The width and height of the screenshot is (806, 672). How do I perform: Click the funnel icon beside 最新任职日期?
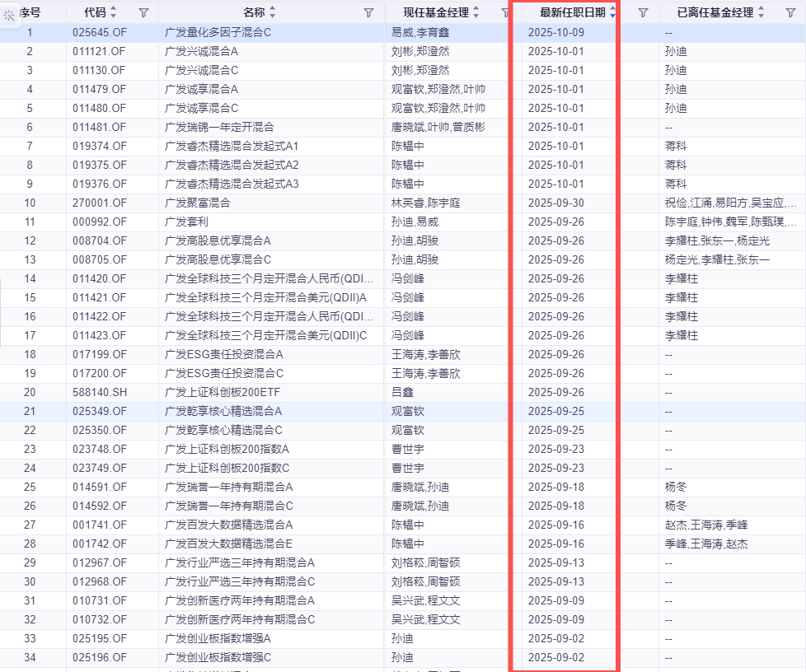[643, 13]
